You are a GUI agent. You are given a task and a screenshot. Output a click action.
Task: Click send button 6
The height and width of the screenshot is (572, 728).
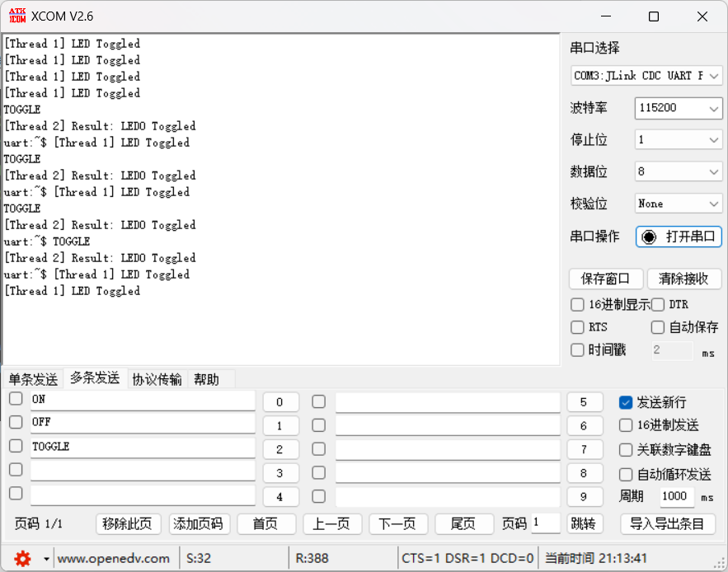click(585, 426)
